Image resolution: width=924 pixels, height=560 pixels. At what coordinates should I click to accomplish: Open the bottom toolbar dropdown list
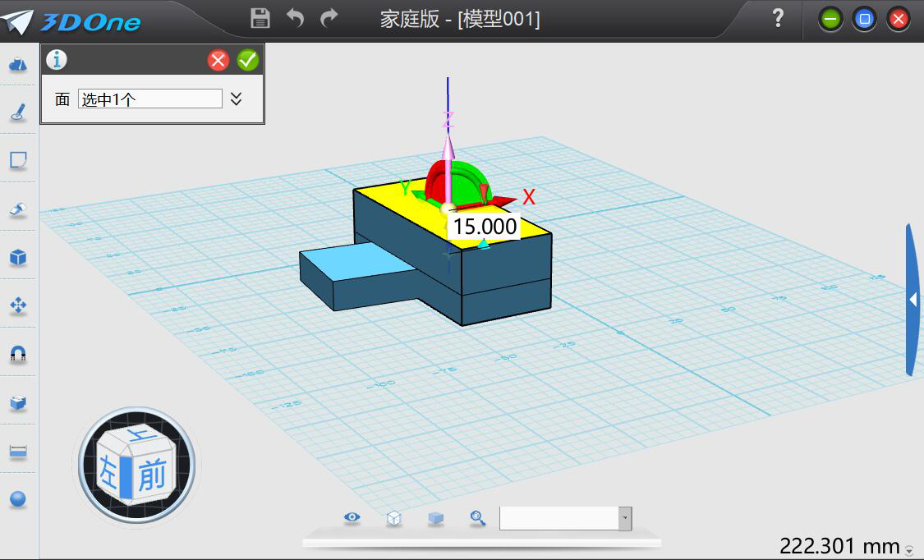click(625, 519)
